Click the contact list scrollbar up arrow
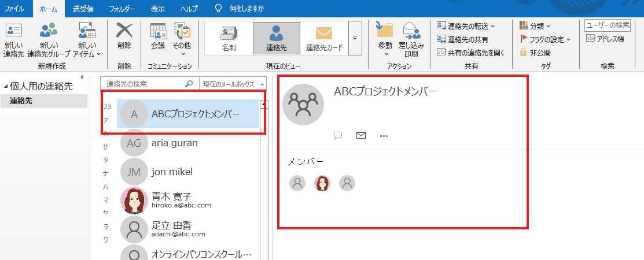644x260 pixels. tap(264, 105)
